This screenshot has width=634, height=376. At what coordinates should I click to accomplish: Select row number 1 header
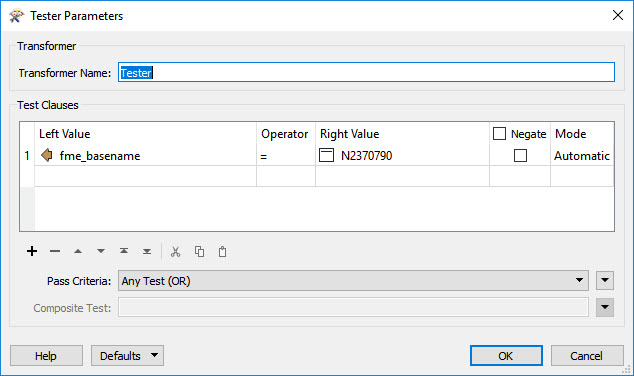point(27,156)
